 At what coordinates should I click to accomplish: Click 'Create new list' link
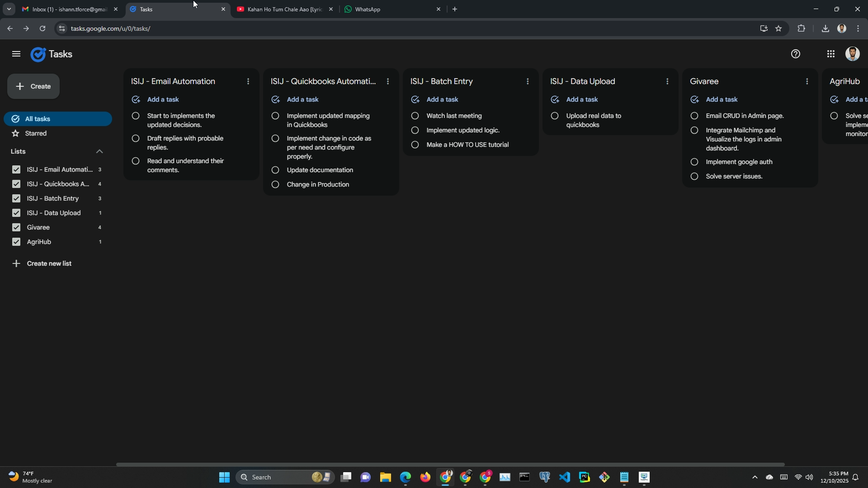pyautogui.click(x=49, y=263)
